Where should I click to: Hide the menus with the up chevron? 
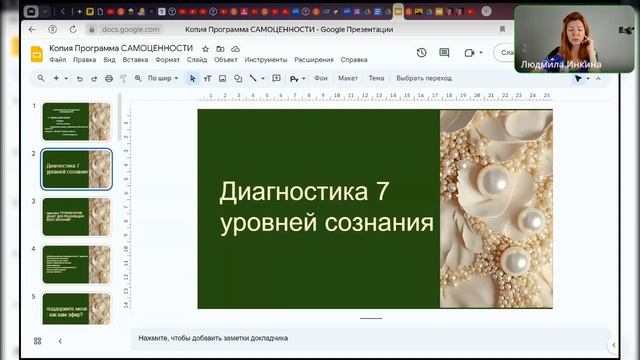[x=598, y=78]
